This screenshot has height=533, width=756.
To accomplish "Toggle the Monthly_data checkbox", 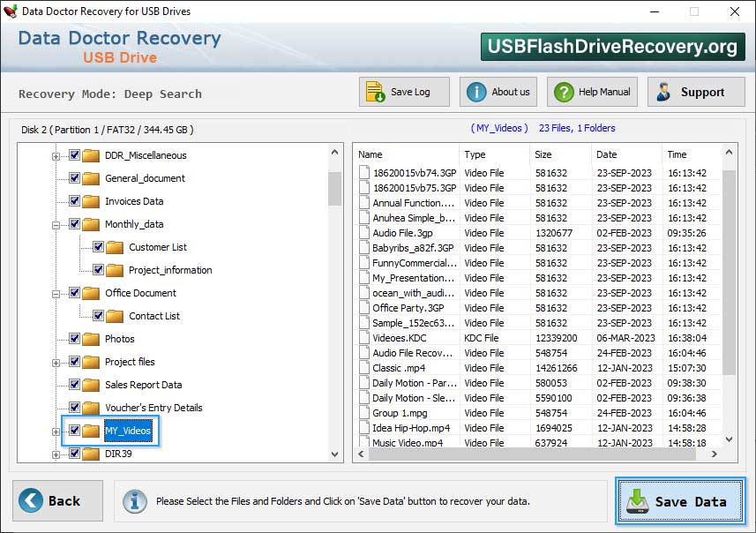I will coord(74,223).
